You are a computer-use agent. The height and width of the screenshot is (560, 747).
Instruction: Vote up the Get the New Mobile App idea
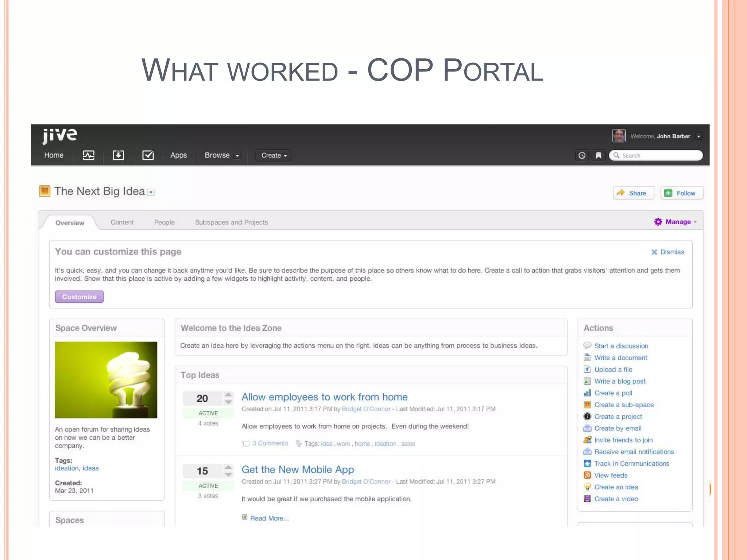(228, 467)
